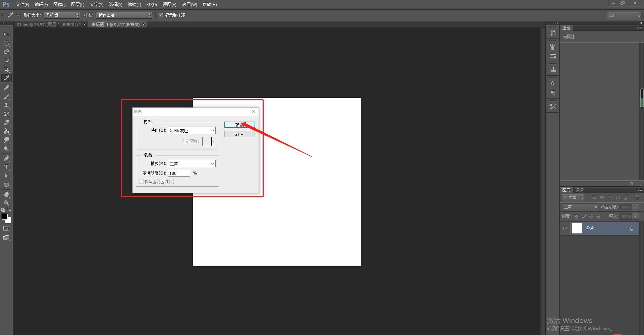Select the Eyedropper tool in toolbox
644x335 pixels.
click(6, 78)
